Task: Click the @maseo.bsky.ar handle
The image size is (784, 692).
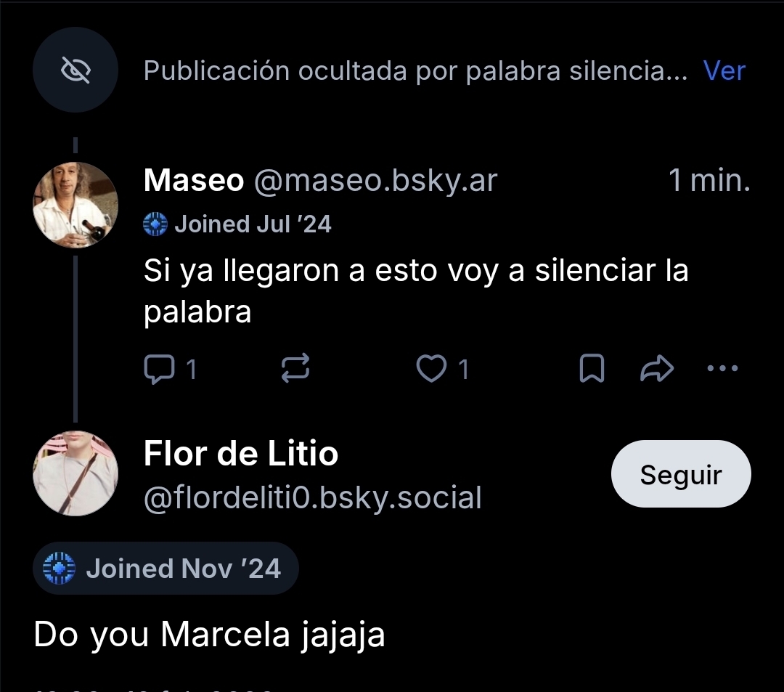Action: (x=375, y=181)
